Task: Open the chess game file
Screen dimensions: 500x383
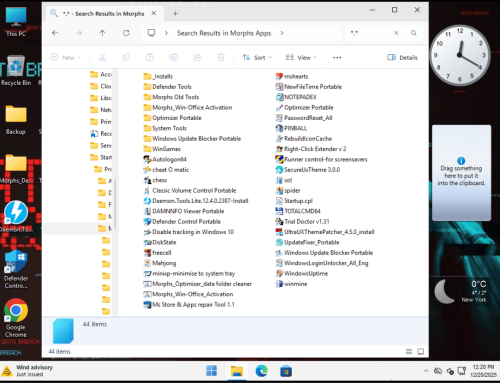Action: point(155,180)
